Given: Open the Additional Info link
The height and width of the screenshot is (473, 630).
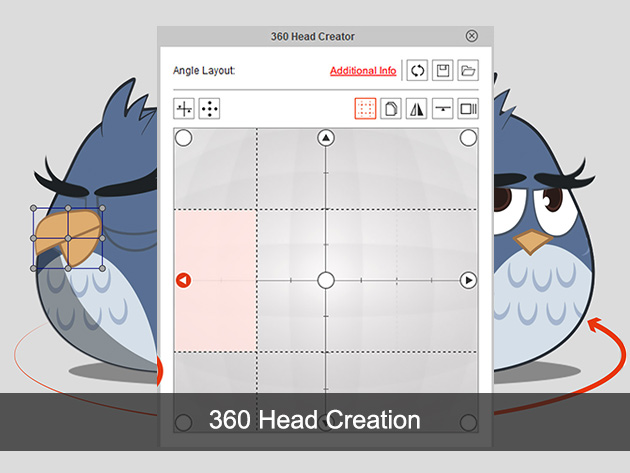Looking at the screenshot, I should [x=363, y=71].
